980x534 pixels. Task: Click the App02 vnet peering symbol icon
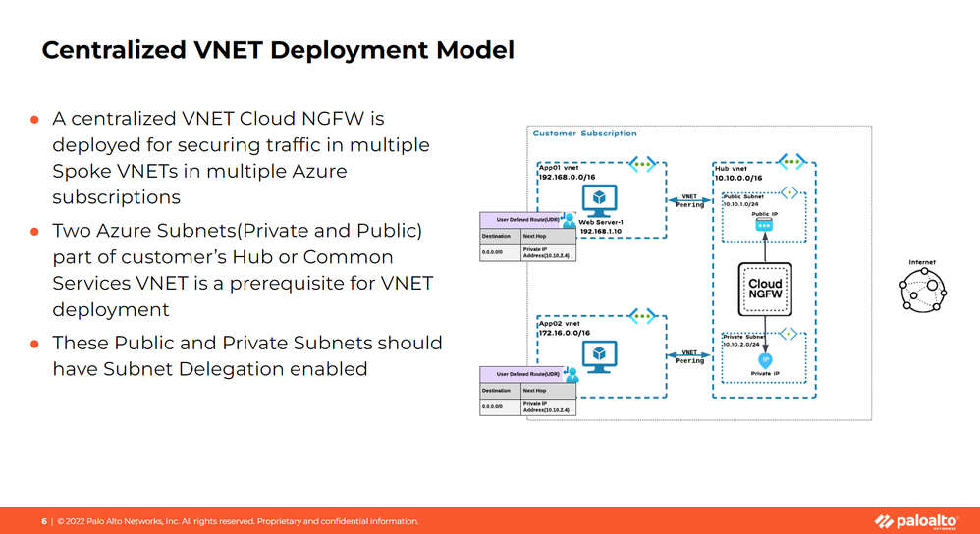click(642, 316)
